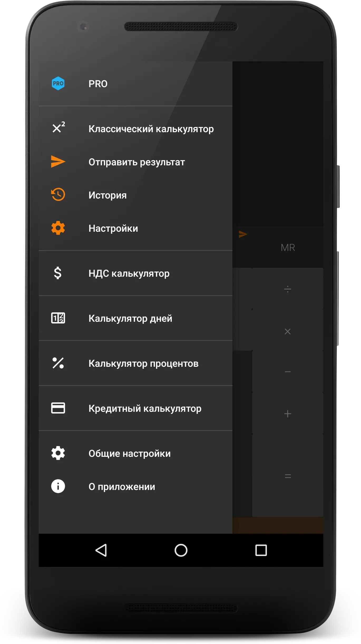Tap the info circle icon

(58, 486)
